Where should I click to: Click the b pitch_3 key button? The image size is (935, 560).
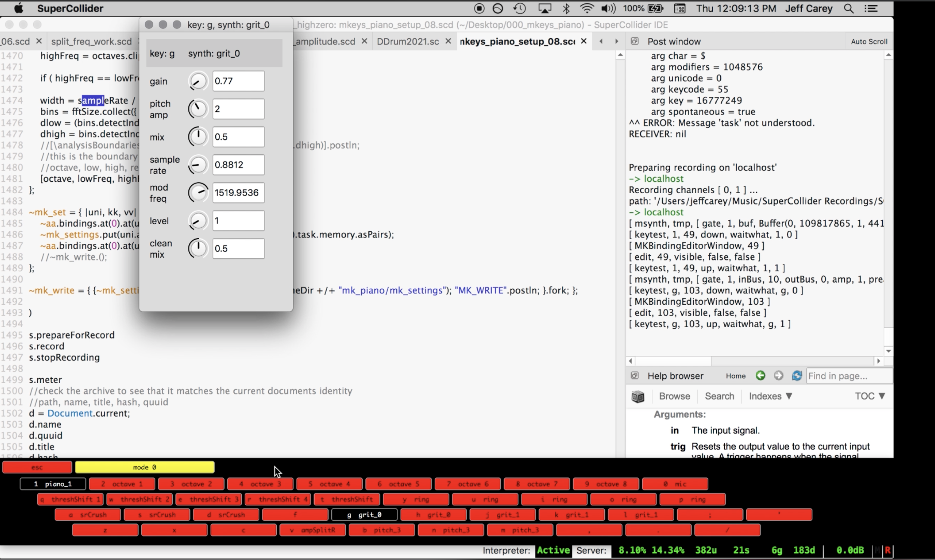(381, 530)
